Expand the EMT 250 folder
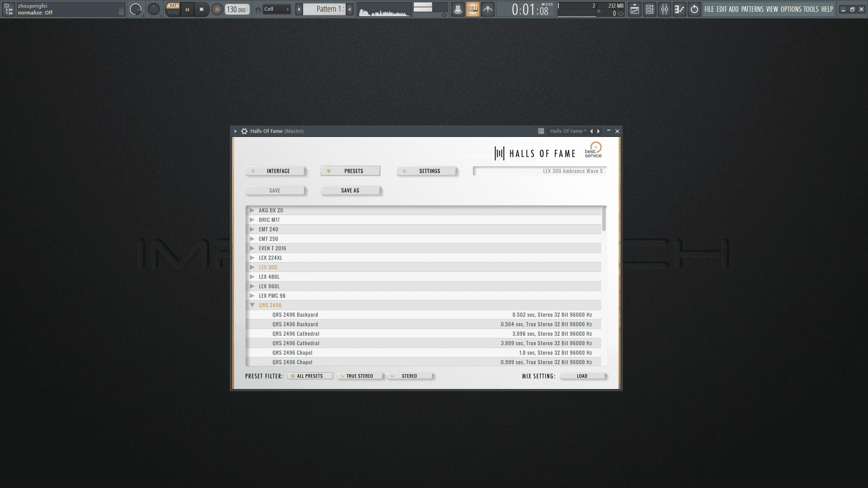Image resolution: width=868 pixels, height=488 pixels. pyautogui.click(x=252, y=239)
